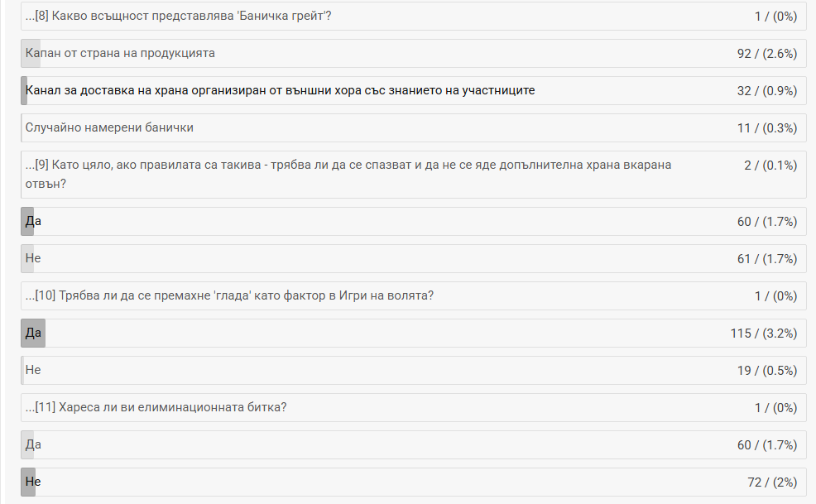Viewport: 816px width, 504px height.
Task: Select the 'Канал за доставка на храна' answer
Action: point(281,90)
